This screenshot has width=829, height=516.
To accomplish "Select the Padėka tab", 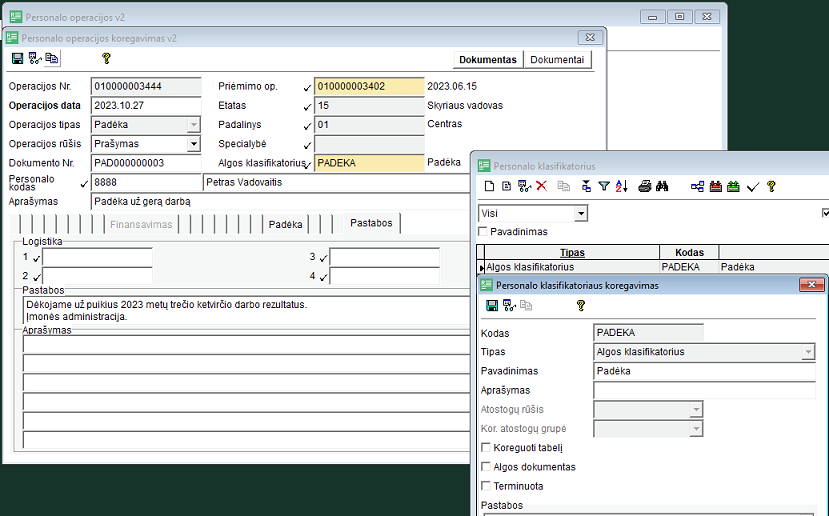I will [x=285, y=225].
